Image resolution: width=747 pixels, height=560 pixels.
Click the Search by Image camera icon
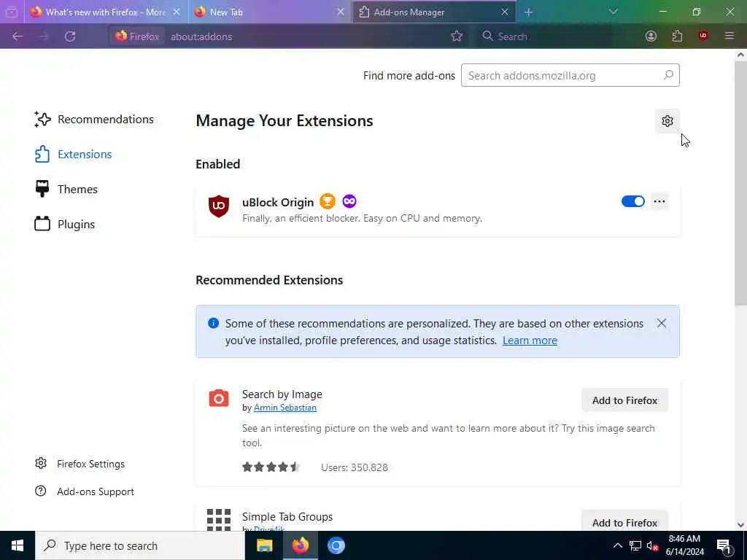[x=219, y=399]
